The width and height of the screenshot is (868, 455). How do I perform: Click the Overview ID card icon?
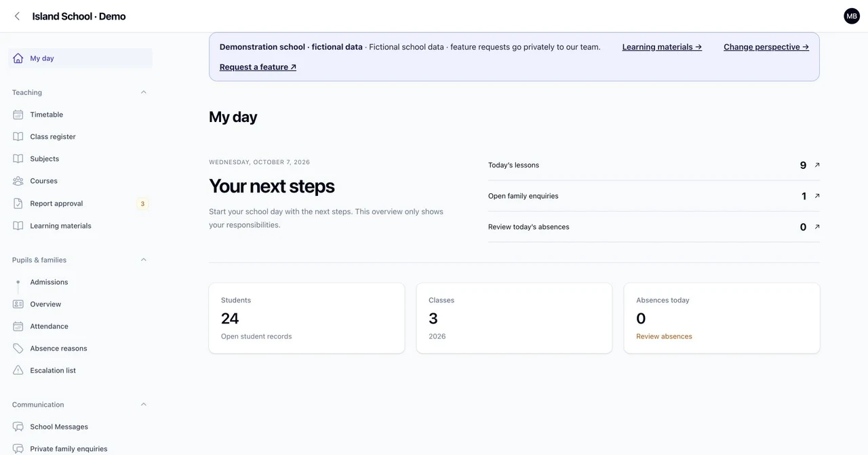(x=18, y=304)
